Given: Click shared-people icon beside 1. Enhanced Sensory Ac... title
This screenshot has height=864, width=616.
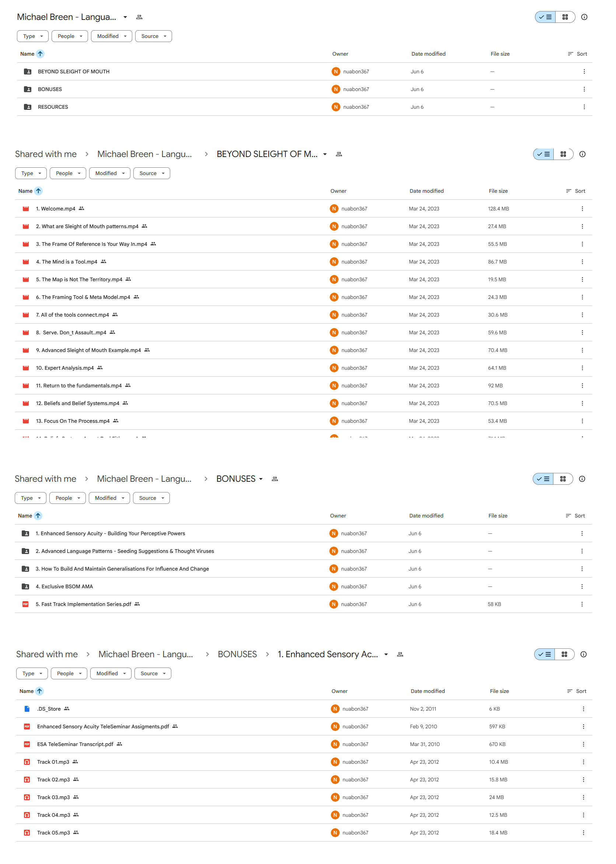Looking at the screenshot, I should point(400,655).
